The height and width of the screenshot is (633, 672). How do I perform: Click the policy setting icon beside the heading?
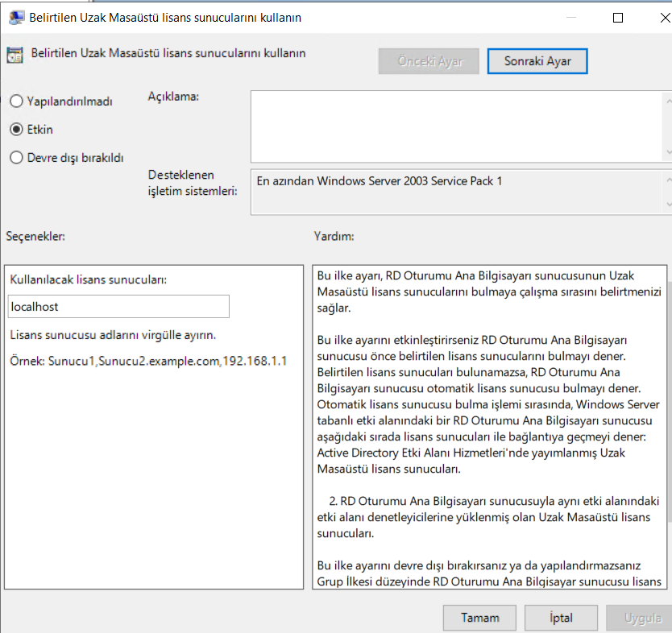tap(15, 55)
